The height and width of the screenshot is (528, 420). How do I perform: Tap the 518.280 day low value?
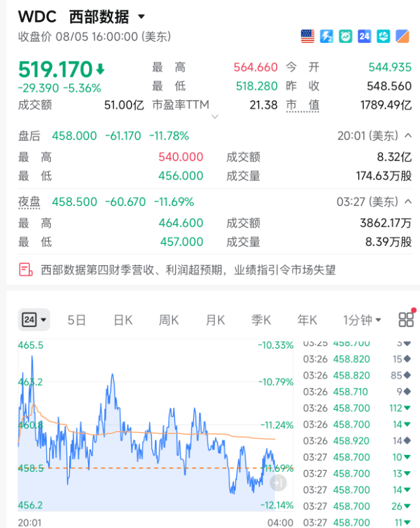257,86
